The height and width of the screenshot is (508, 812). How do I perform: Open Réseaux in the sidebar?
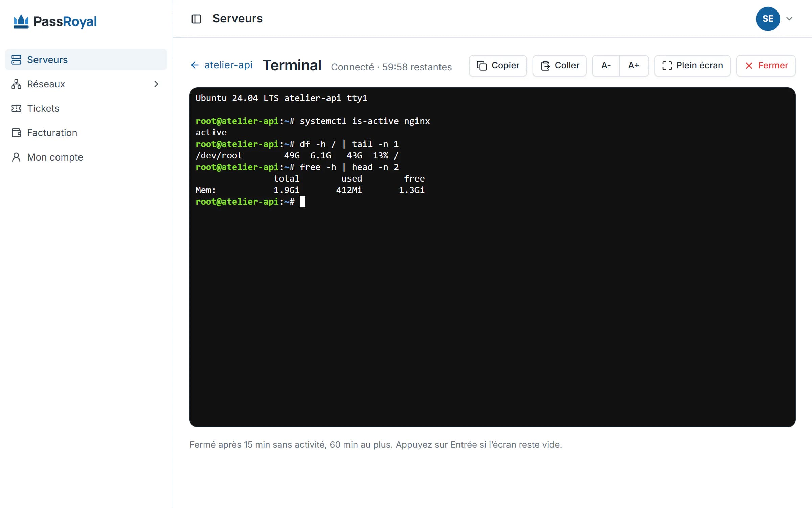(86, 84)
